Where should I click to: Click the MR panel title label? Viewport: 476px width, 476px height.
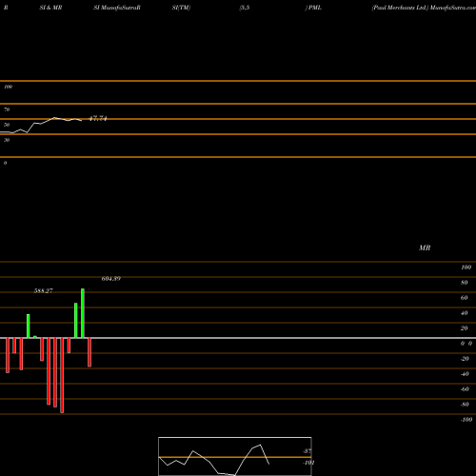coord(425,248)
